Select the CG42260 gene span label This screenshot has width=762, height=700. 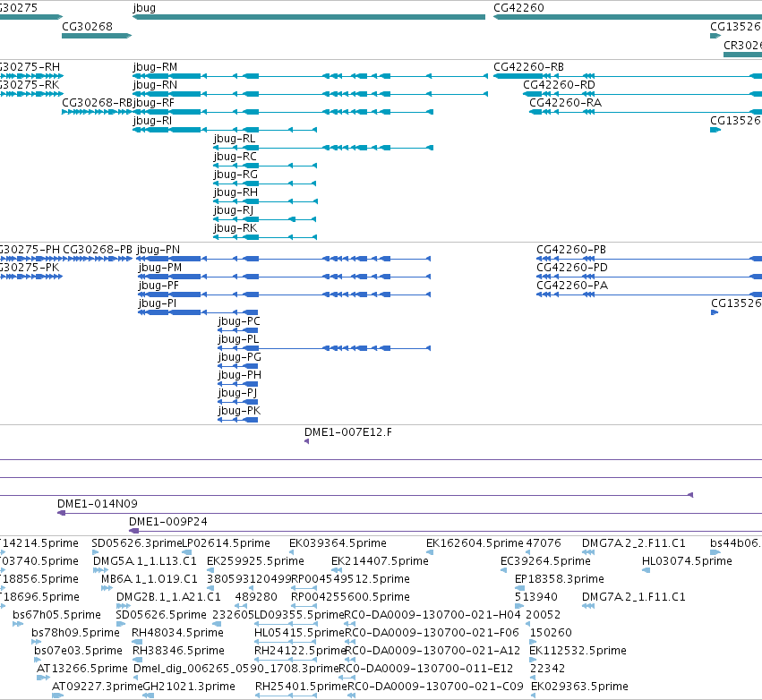pyautogui.click(x=518, y=8)
